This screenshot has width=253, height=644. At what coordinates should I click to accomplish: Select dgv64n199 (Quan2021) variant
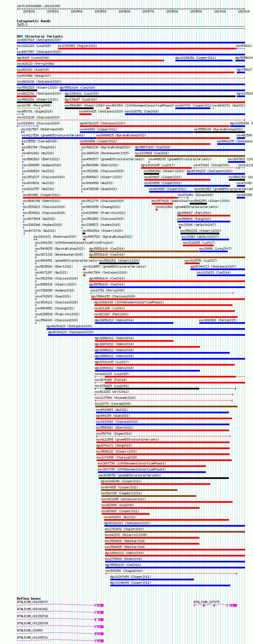(113, 416)
